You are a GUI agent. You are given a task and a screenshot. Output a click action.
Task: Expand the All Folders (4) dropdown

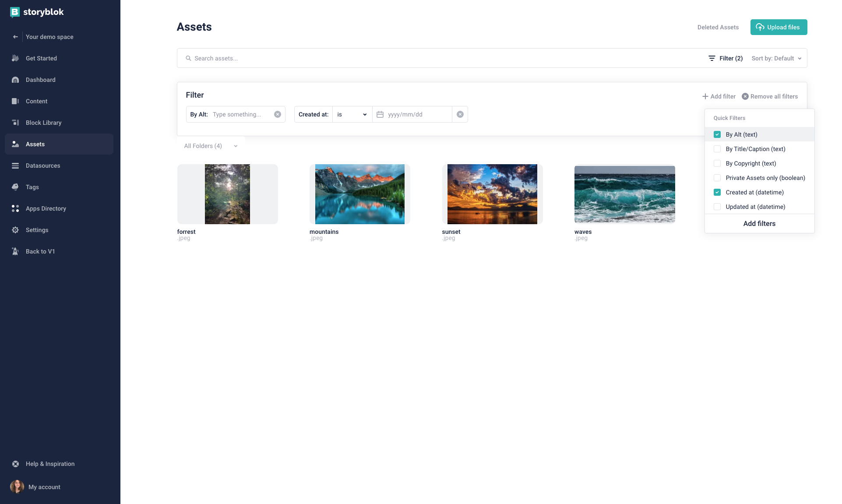click(x=211, y=146)
